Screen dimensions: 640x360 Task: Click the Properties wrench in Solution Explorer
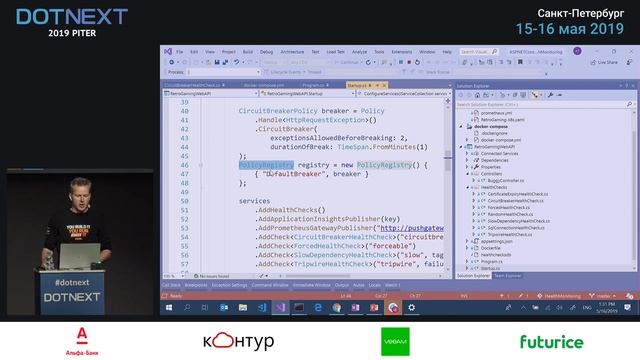[x=550, y=95]
